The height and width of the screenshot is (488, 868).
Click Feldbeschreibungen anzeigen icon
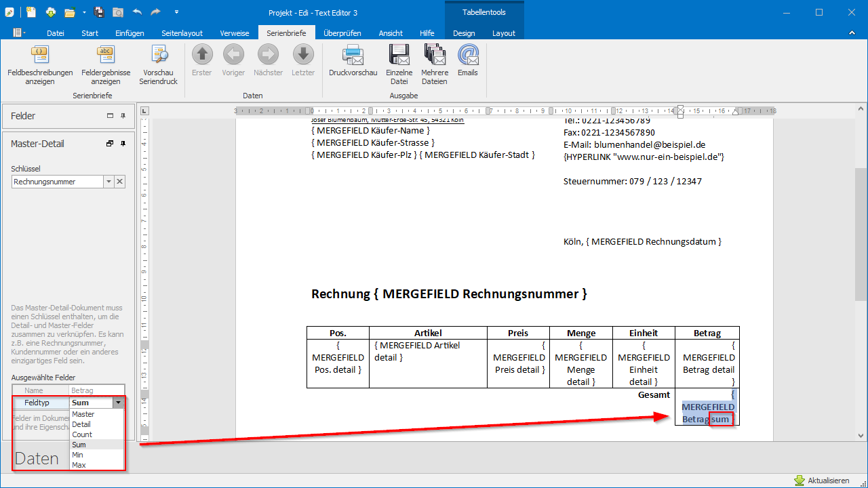[x=40, y=55]
